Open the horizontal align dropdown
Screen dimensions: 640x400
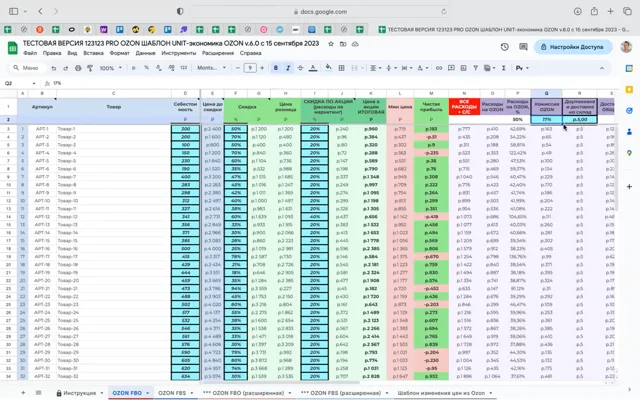375,68
